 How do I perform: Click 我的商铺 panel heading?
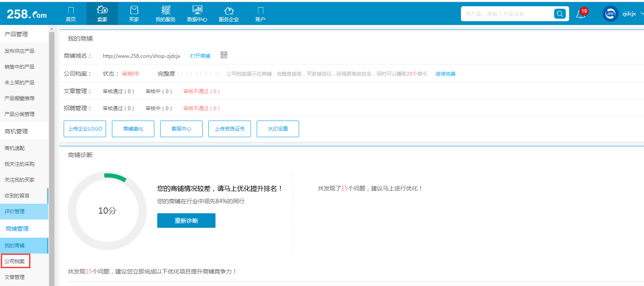pos(80,39)
